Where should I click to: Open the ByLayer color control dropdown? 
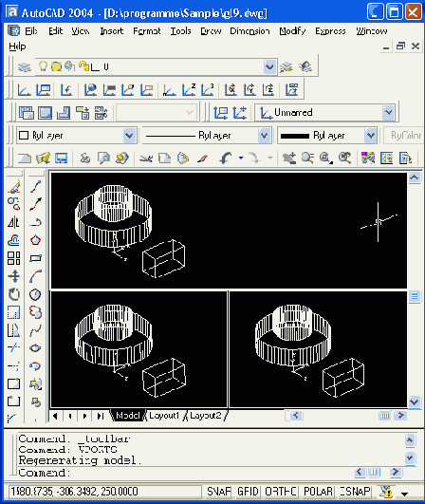pyautogui.click(x=129, y=136)
